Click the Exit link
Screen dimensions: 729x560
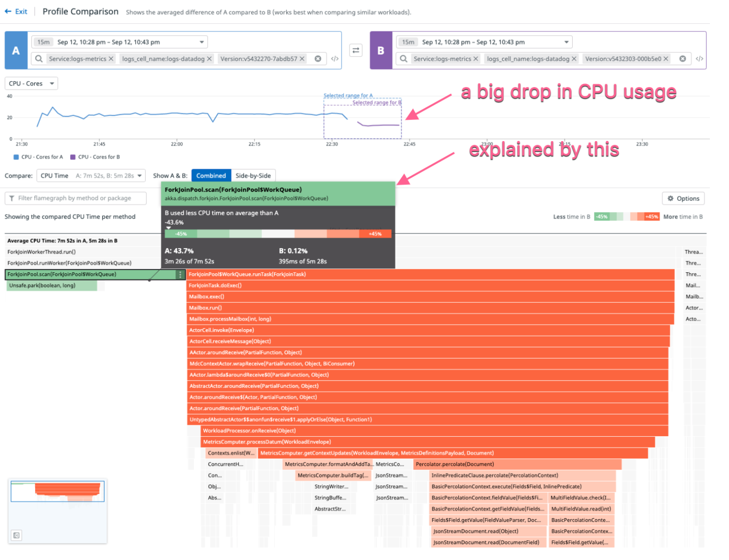(17, 12)
